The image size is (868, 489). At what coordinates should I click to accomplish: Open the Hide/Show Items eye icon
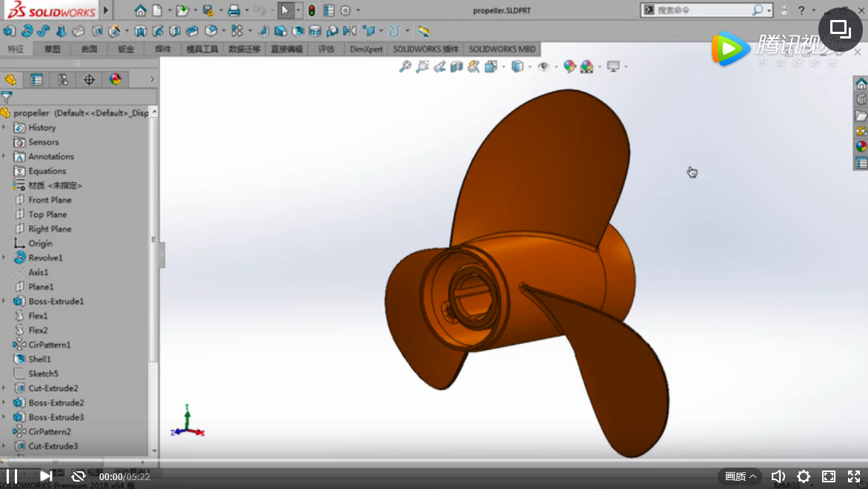(x=544, y=67)
